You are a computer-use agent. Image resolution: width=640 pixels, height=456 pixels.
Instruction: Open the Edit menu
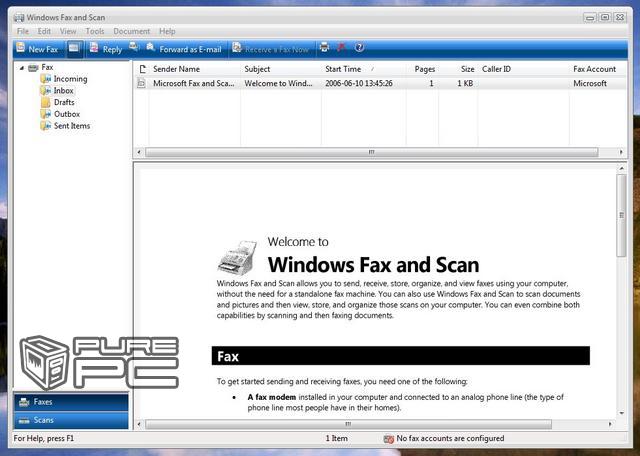point(44,31)
